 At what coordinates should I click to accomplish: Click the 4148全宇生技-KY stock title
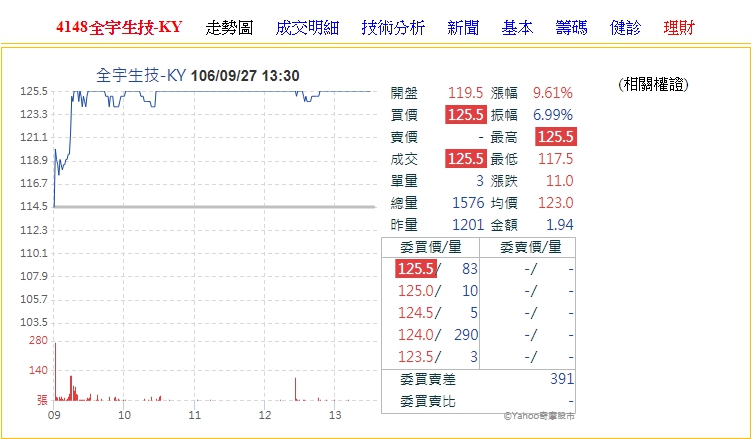(119, 27)
